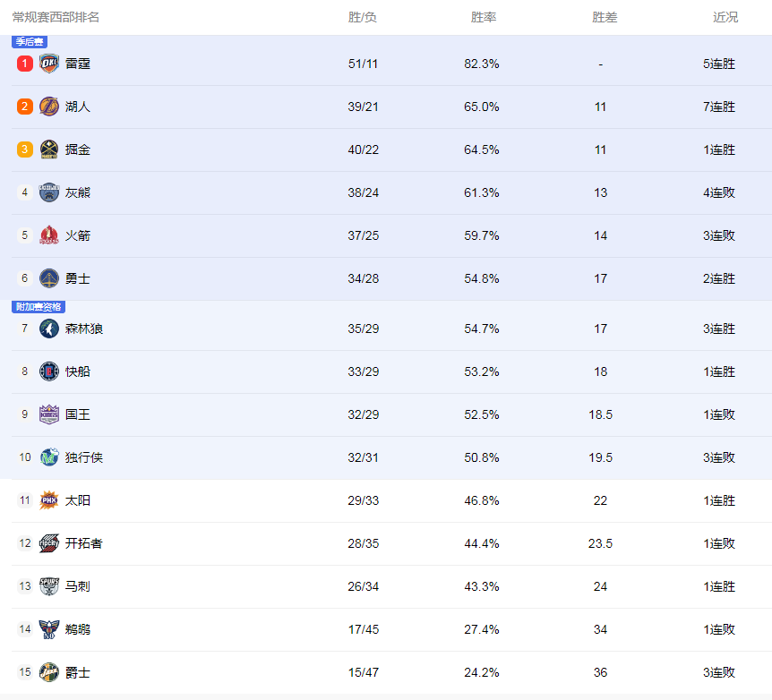This screenshot has width=772, height=700.
Task: Sort by the 胜/负 column header
Action: point(363,17)
